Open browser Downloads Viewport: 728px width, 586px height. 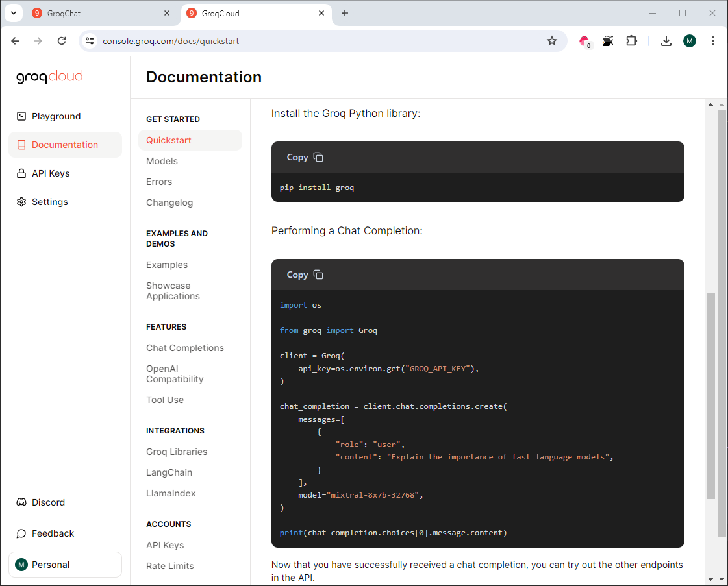tap(666, 41)
